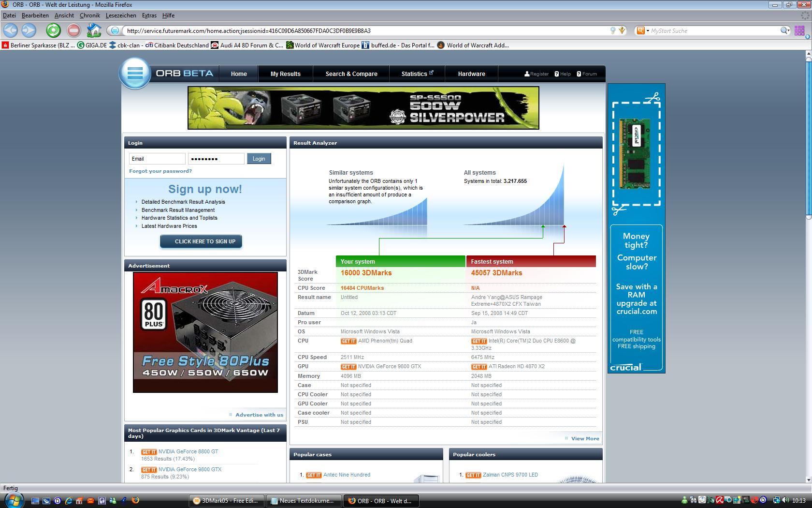Click the Forgot your password link

[x=160, y=171]
